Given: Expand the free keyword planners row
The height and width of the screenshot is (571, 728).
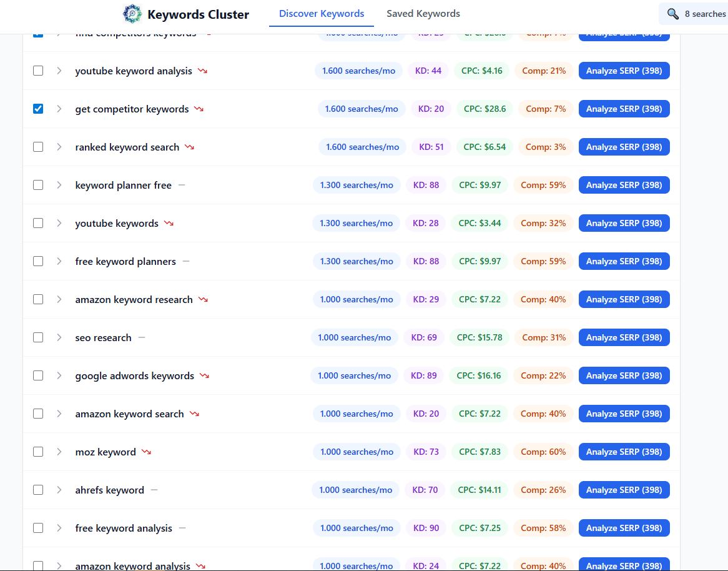Looking at the screenshot, I should 59,261.
